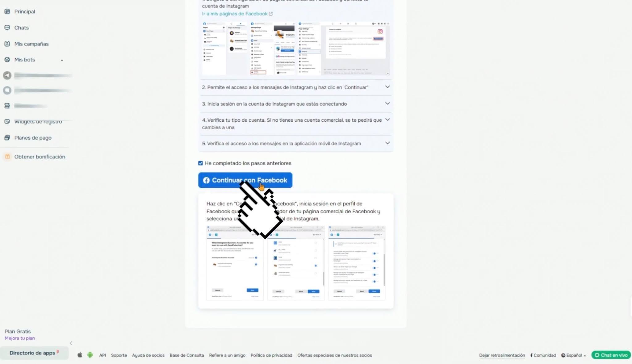Click the Widgets de registro icon
The height and width of the screenshot is (364, 632).
pyautogui.click(x=7, y=122)
